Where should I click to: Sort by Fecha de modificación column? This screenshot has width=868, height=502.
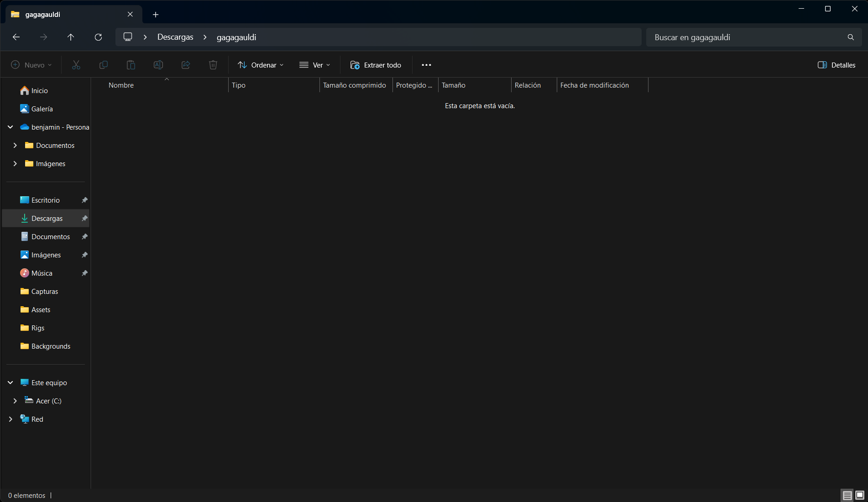[602, 85]
